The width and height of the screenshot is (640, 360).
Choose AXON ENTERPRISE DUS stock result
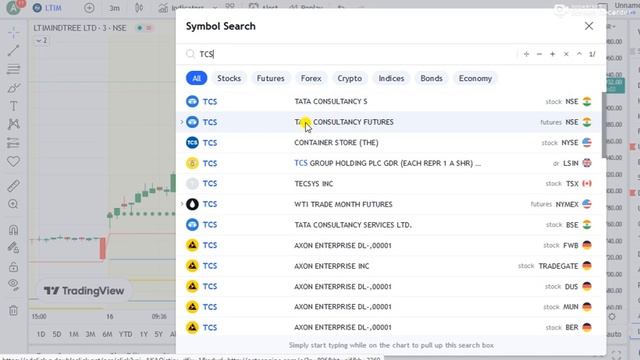[389, 287]
